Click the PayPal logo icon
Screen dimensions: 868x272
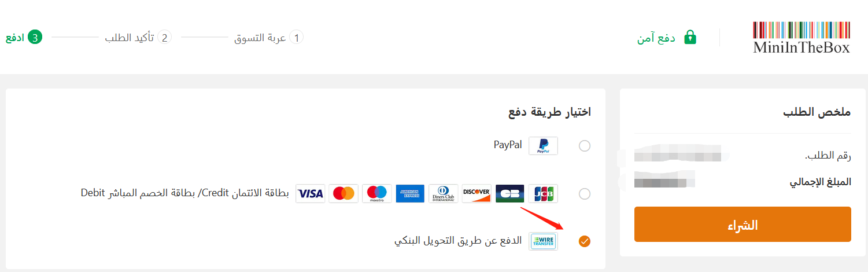(544, 145)
